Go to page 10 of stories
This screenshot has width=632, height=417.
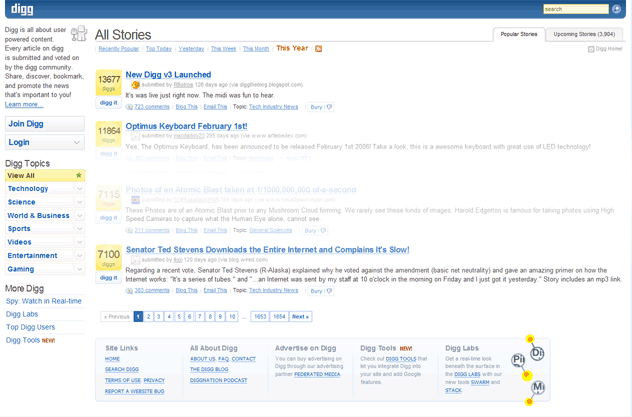(232, 317)
